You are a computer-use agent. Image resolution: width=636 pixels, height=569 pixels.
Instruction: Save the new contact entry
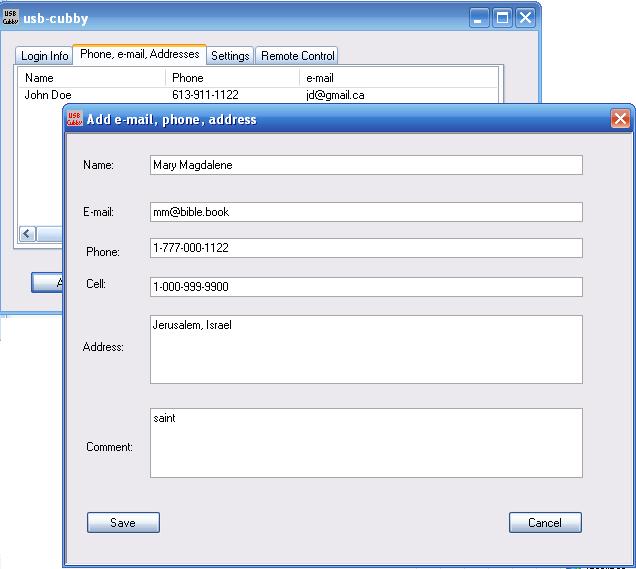click(x=123, y=523)
